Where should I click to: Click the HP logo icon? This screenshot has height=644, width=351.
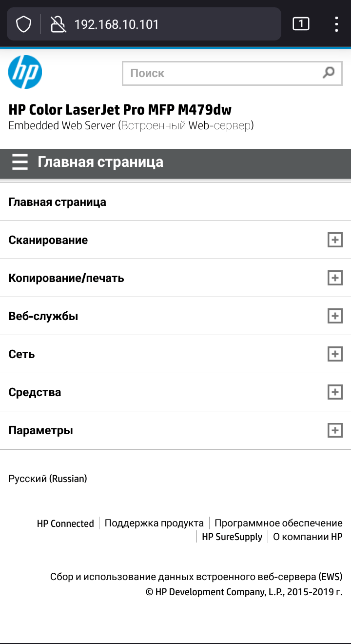pos(25,72)
